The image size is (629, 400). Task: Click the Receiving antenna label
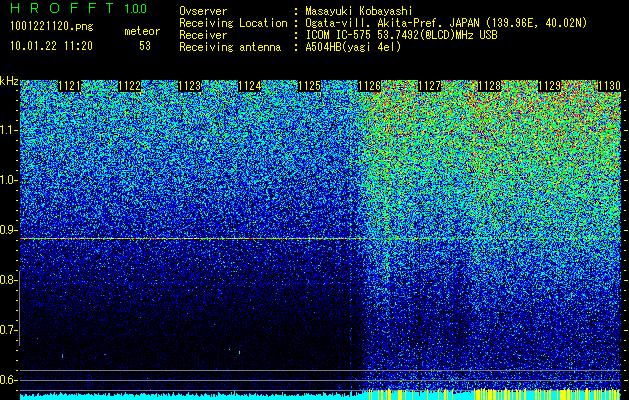click(230, 47)
